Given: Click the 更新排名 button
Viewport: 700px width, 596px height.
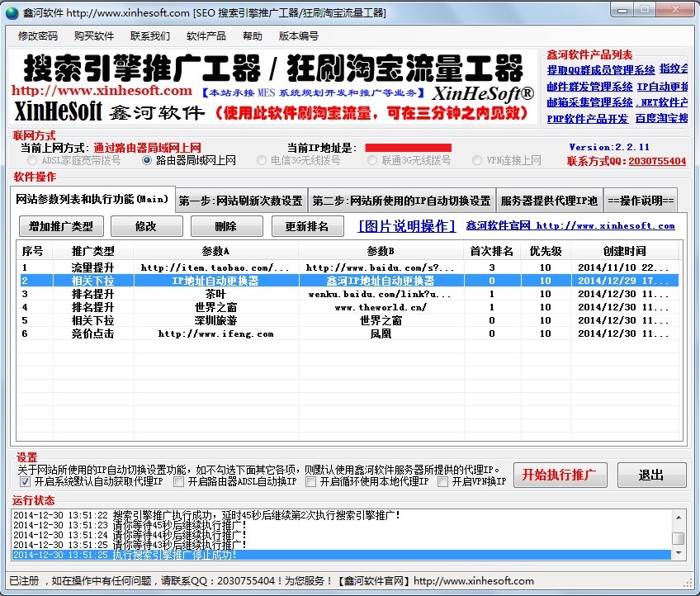Looking at the screenshot, I should pyautogui.click(x=308, y=226).
